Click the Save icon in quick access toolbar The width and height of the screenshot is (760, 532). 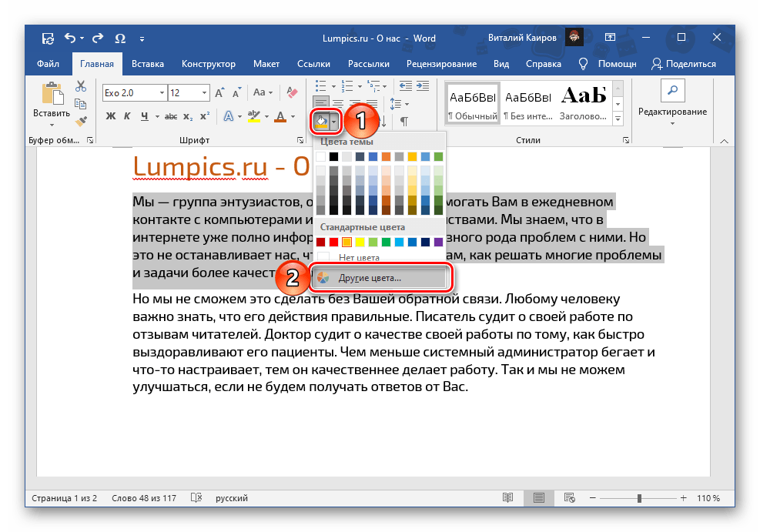[48, 38]
